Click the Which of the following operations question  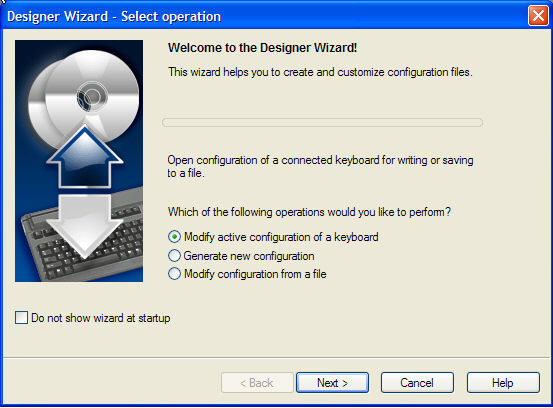pyautogui.click(x=309, y=212)
